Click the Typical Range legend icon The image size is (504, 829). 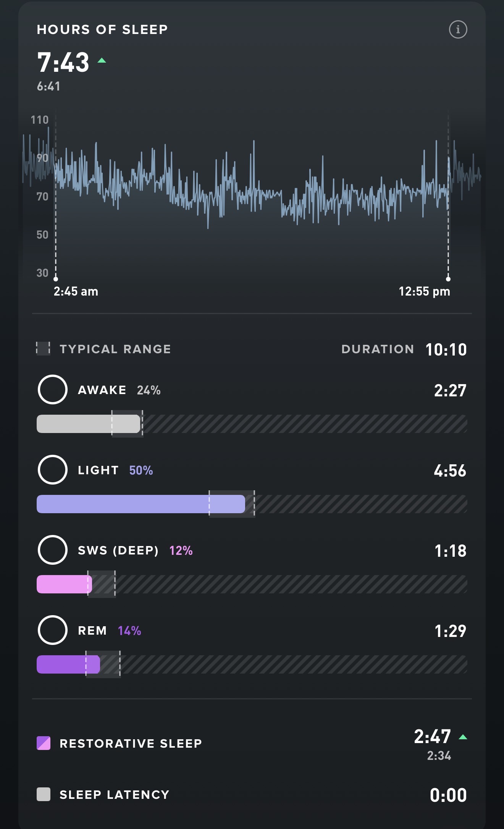tap(43, 349)
